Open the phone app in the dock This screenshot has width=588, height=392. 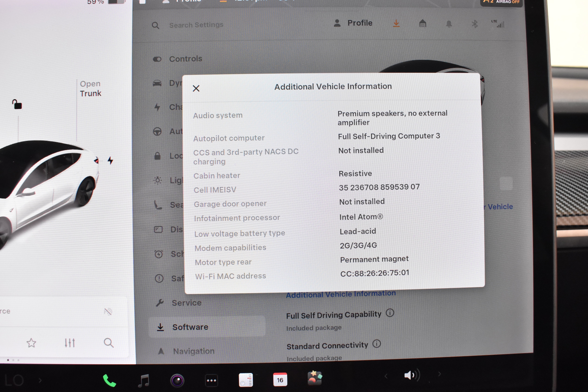[x=109, y=380]
